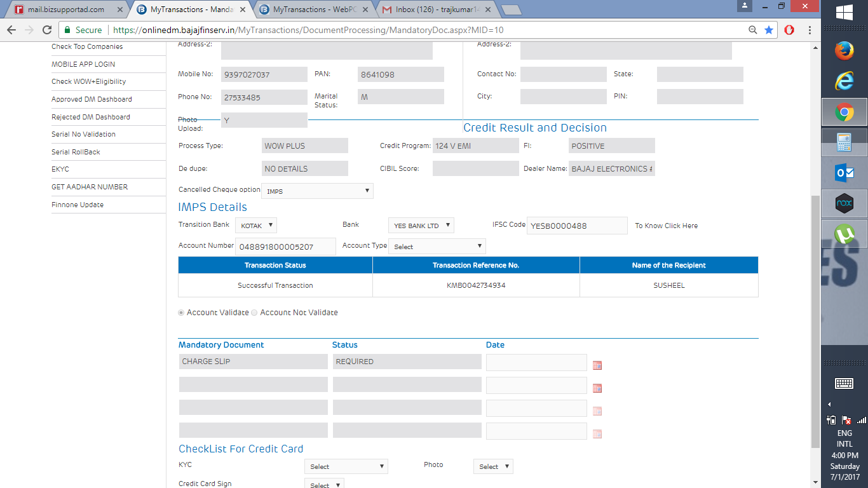Select the Account Not Validate option

tap(255, 313)
